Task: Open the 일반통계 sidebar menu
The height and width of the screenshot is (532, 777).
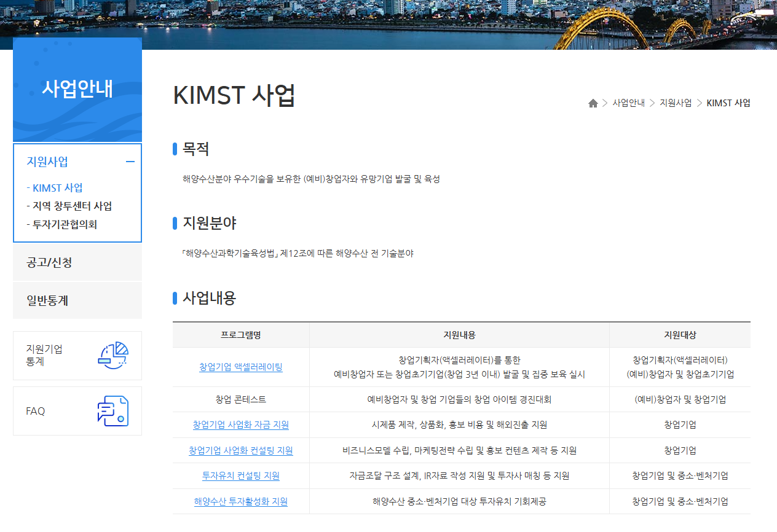Action: 77,300
